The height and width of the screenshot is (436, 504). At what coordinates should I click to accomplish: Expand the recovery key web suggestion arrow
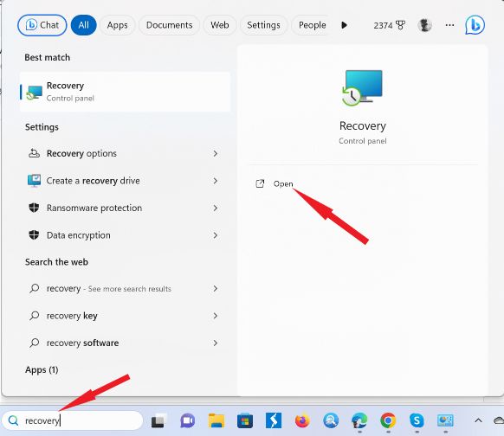point(216,316)
